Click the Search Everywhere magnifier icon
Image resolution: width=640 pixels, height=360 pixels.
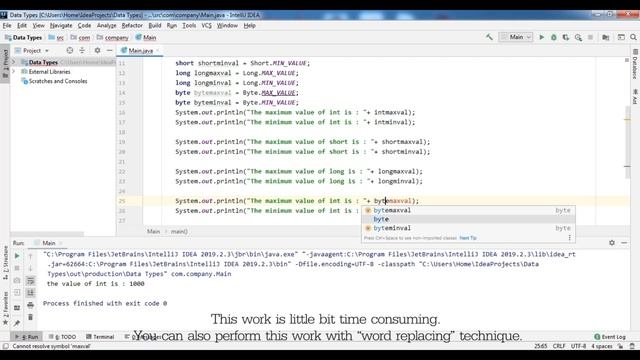pos(633,37)
